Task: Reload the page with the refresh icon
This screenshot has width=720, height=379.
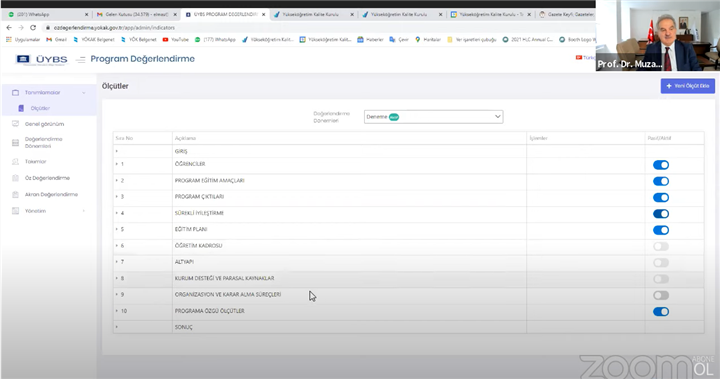Action: (33, 28)
